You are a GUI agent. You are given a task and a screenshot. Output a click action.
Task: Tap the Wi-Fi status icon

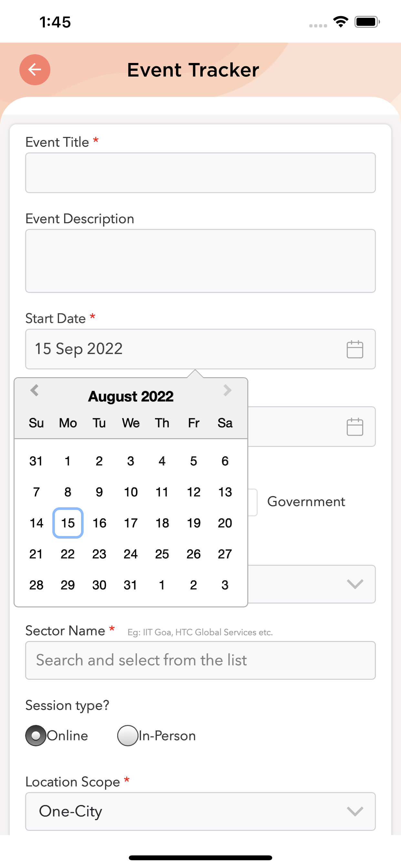pos(340,22)
